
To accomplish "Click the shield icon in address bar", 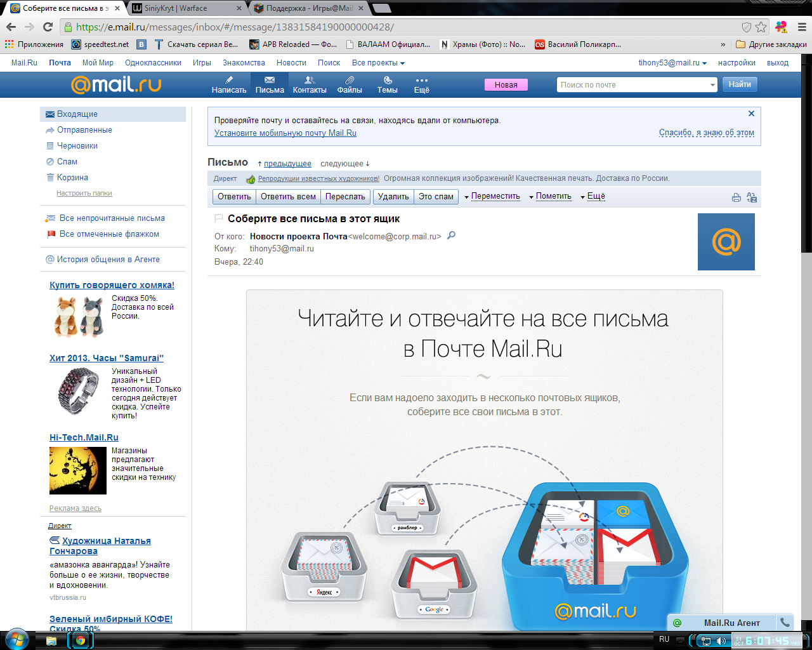I will [x=747, y=27].
